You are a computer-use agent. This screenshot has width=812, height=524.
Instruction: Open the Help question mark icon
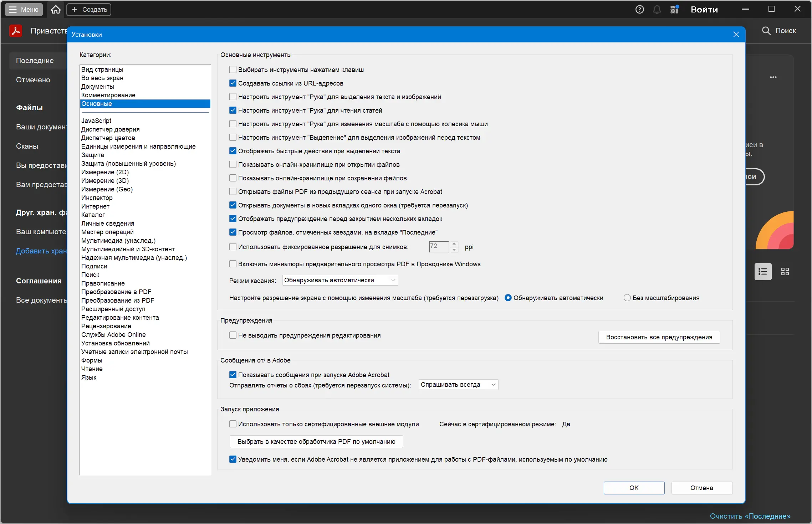click(639, 10)
